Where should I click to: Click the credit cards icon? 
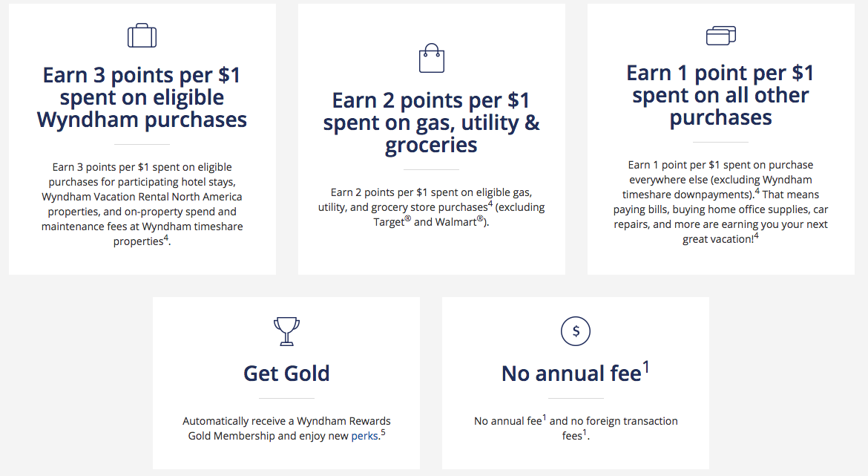coord(720,35)
